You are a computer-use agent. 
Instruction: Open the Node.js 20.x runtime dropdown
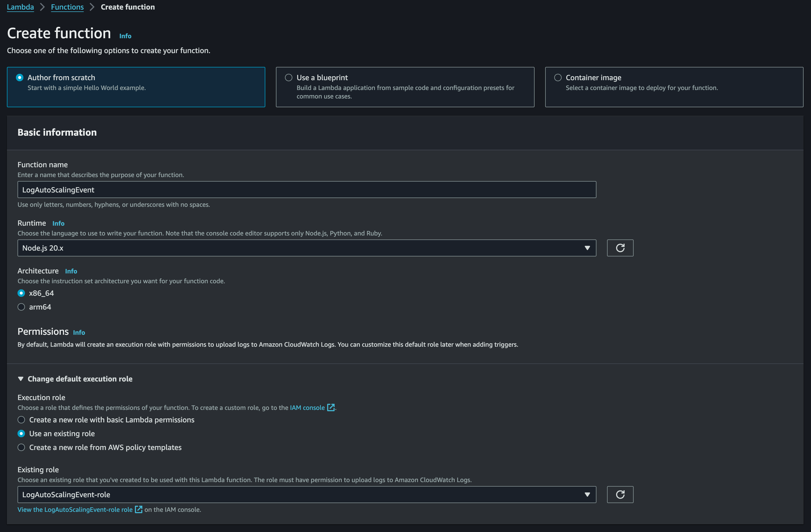[306, 248]
